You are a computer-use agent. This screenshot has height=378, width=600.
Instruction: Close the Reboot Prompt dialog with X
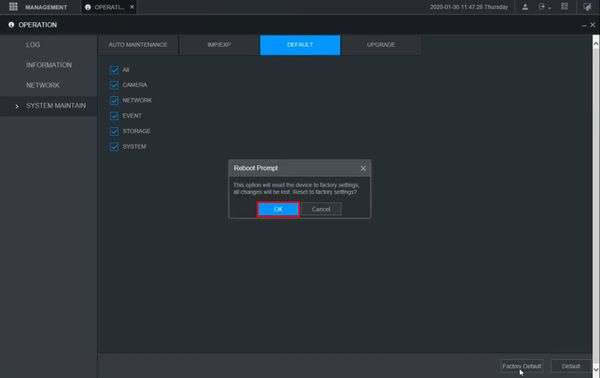pos(363,168)
